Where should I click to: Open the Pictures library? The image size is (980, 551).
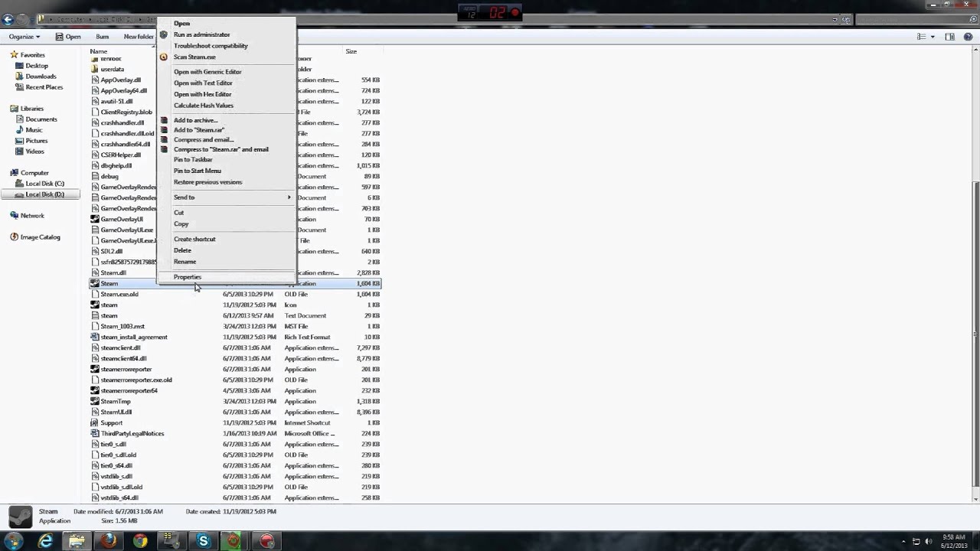pyautogui.click(x=36, y=141)
